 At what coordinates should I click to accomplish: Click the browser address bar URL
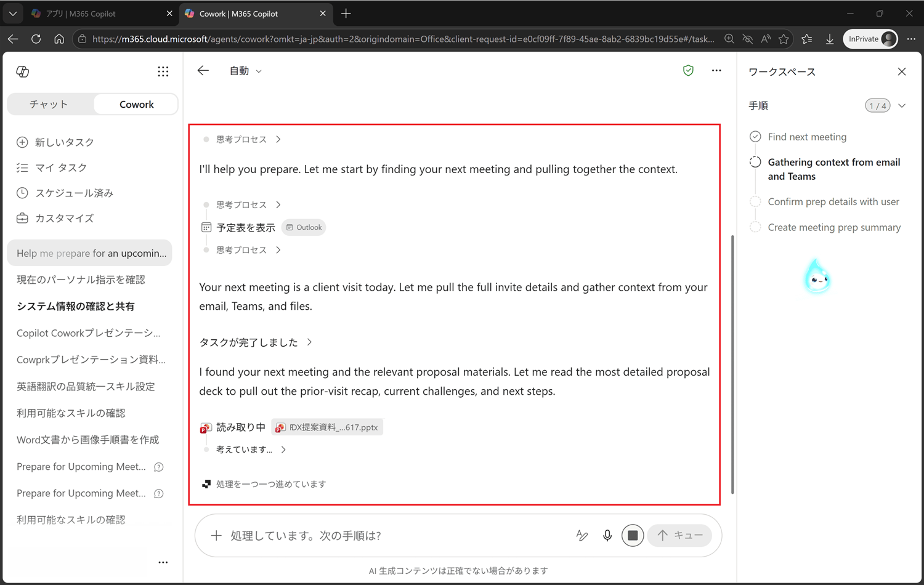click(x=403, y=39)
